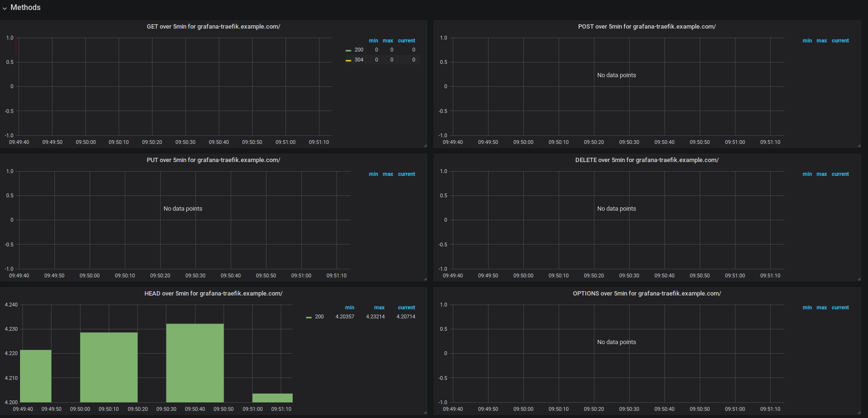Sort PUT legend by max
The width and height of the screenshot is (868, 418).
tap(388, 174)
